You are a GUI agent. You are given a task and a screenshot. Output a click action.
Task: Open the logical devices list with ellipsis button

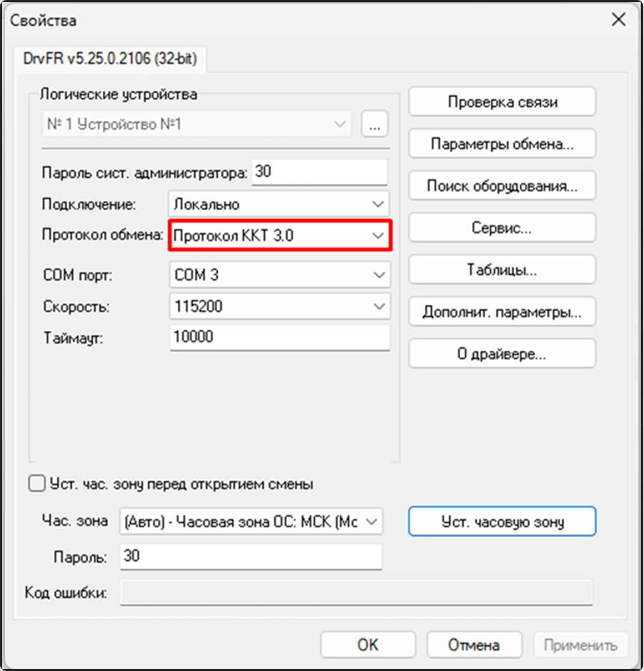375,124
